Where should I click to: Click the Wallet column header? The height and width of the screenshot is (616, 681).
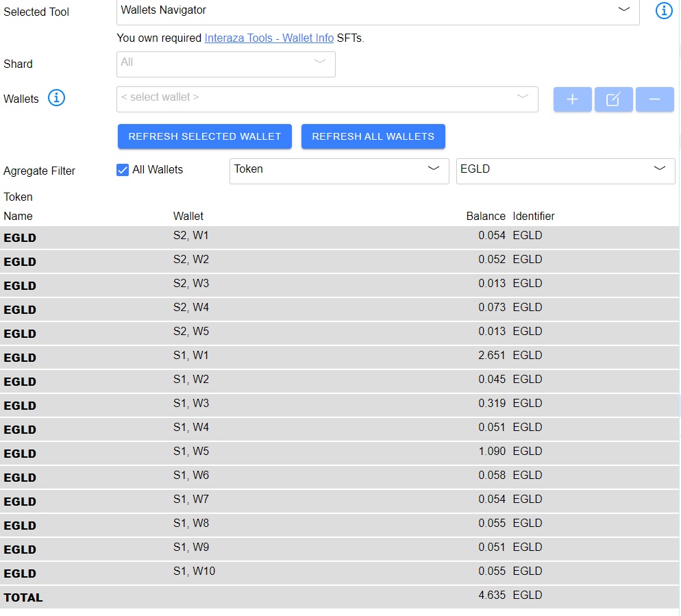[x=188, y=216]
